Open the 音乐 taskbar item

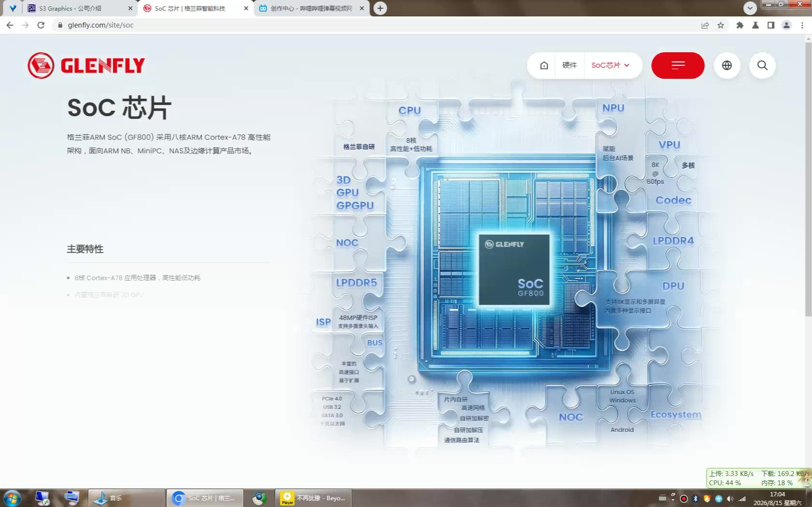pyautogui.click(x=127, y=498)
